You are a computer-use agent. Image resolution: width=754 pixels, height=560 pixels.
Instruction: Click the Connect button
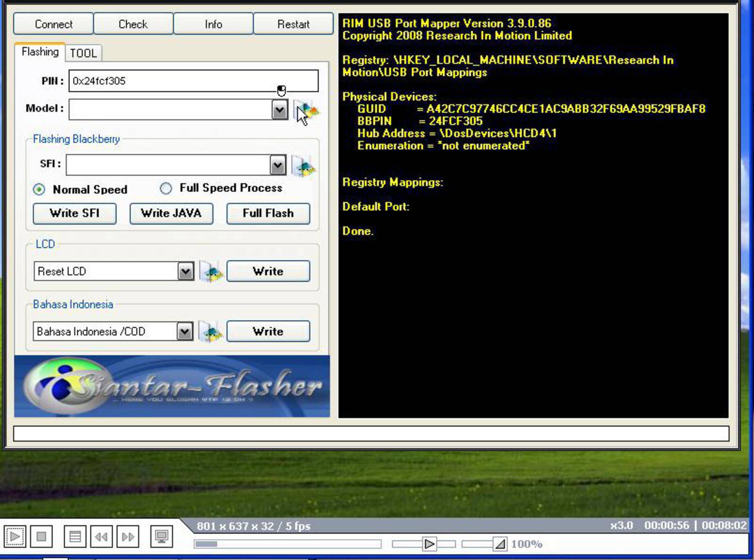pos(53,24)
